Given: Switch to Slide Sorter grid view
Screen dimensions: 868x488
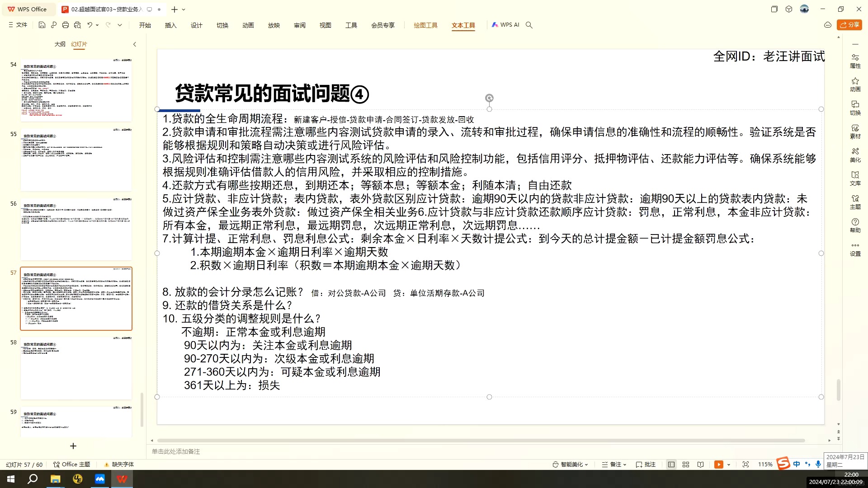Looking at the screenshot, I should (x=686, y=465).
